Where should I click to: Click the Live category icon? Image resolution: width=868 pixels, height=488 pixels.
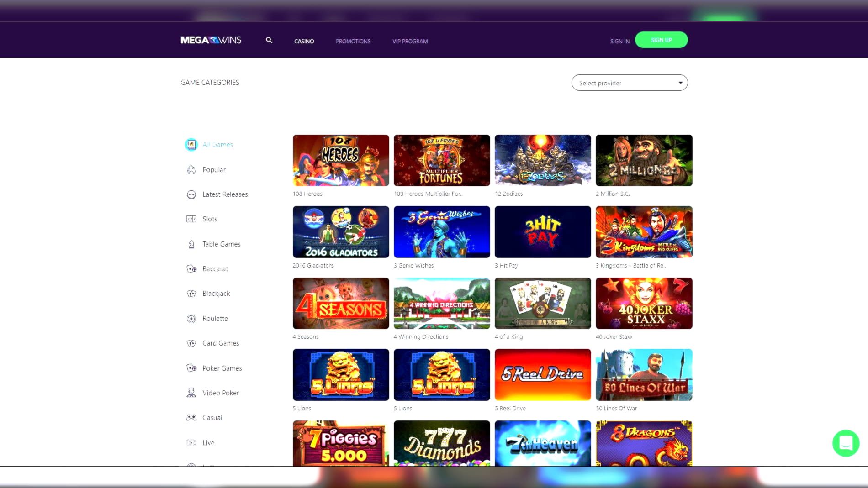pyautogui.click(x=191, y=443)
